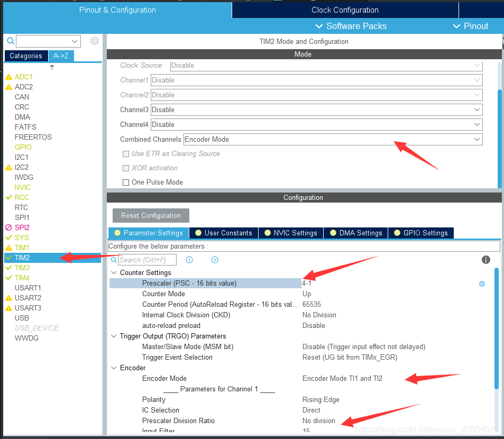Open the User Constants tab
This screenshot has width=504, height=439.
point(224,233)
